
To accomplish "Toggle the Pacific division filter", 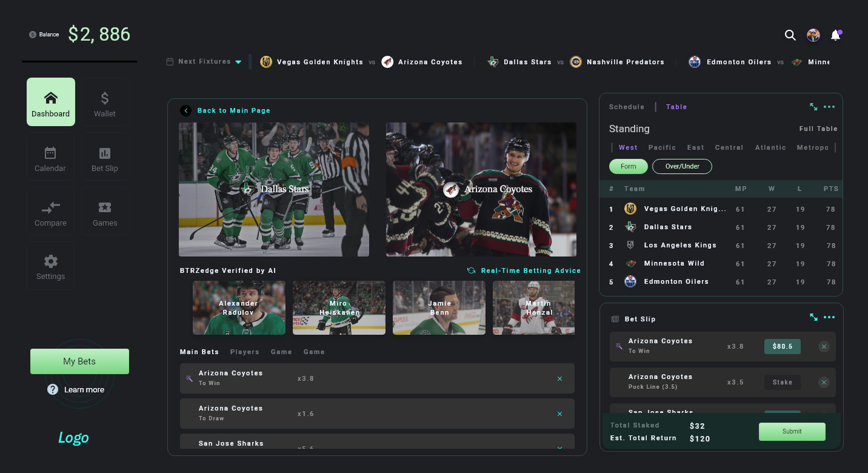I will pos(662,147).
